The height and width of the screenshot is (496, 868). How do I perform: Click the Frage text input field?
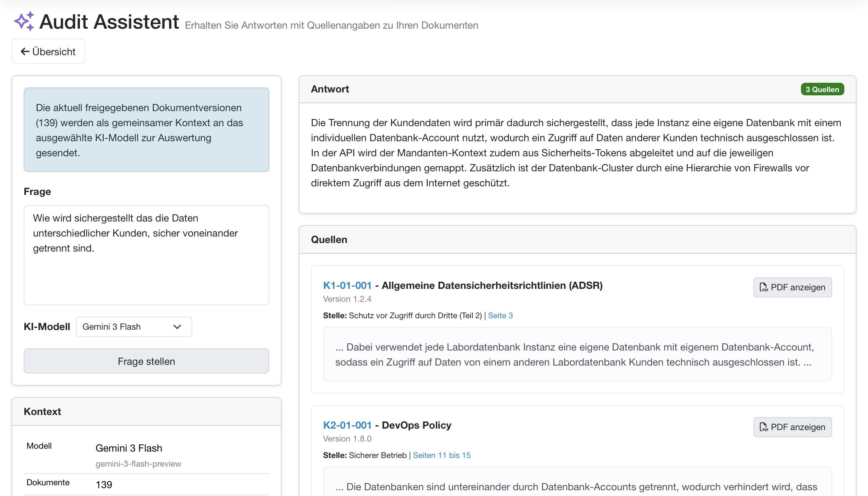click(146, 255)
